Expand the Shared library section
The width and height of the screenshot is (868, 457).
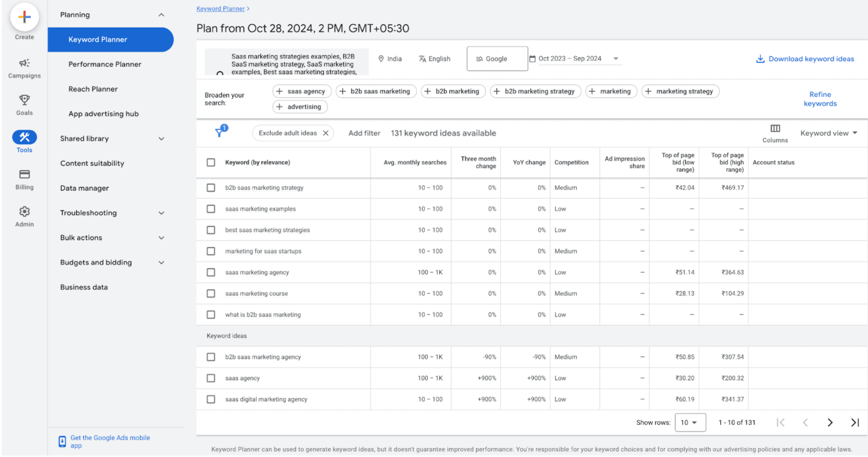(161, 139)
